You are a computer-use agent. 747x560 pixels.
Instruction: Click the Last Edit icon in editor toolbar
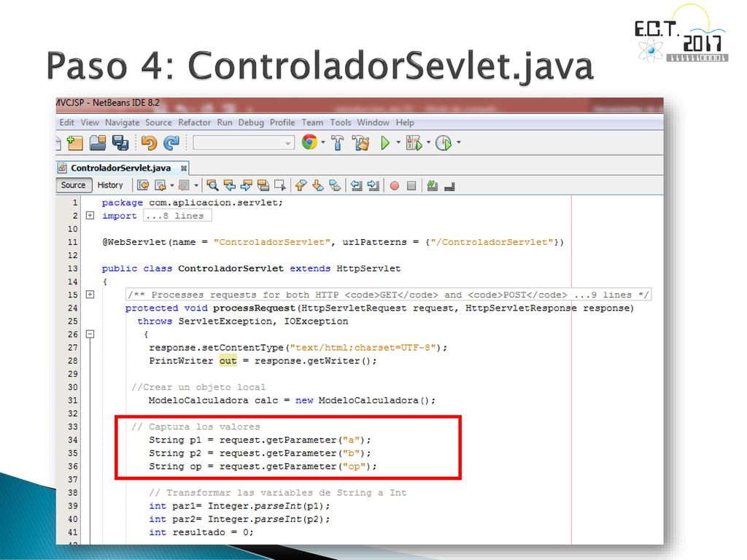[x=143, y=185]
